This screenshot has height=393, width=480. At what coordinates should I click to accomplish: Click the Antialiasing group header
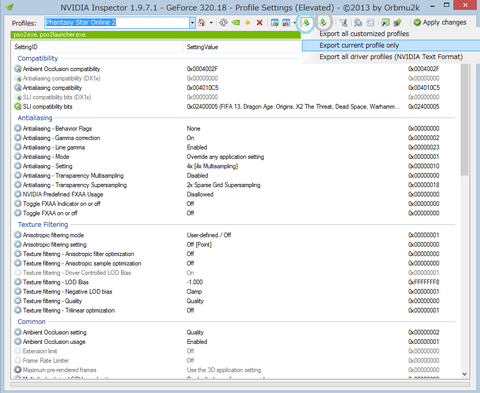[35, 118]
